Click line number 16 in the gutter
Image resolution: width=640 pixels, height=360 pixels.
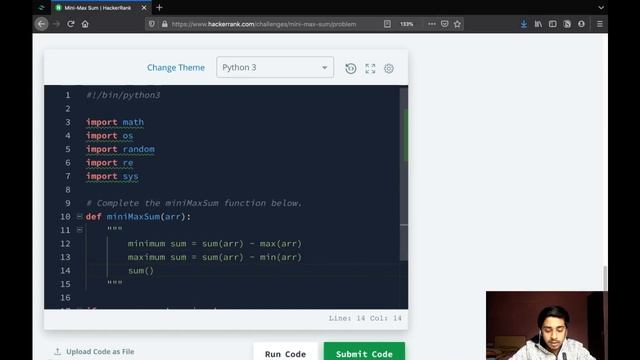click(65, 298)
